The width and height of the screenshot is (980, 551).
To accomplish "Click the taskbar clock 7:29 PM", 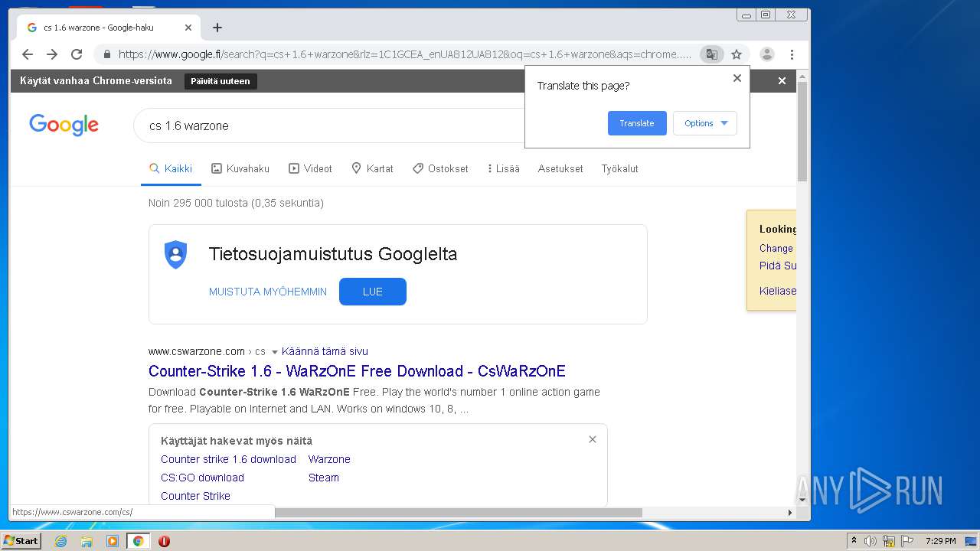I will coord(940,541).
